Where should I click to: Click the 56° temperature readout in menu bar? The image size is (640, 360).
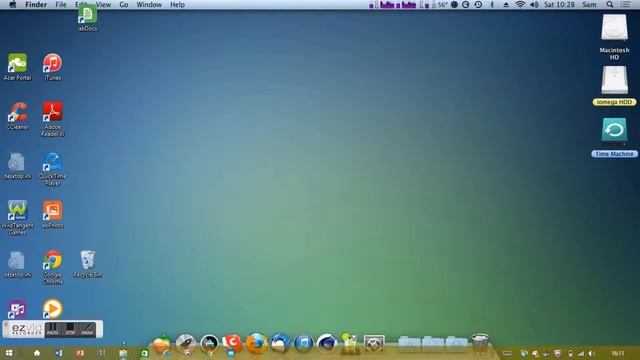(442, 4)
